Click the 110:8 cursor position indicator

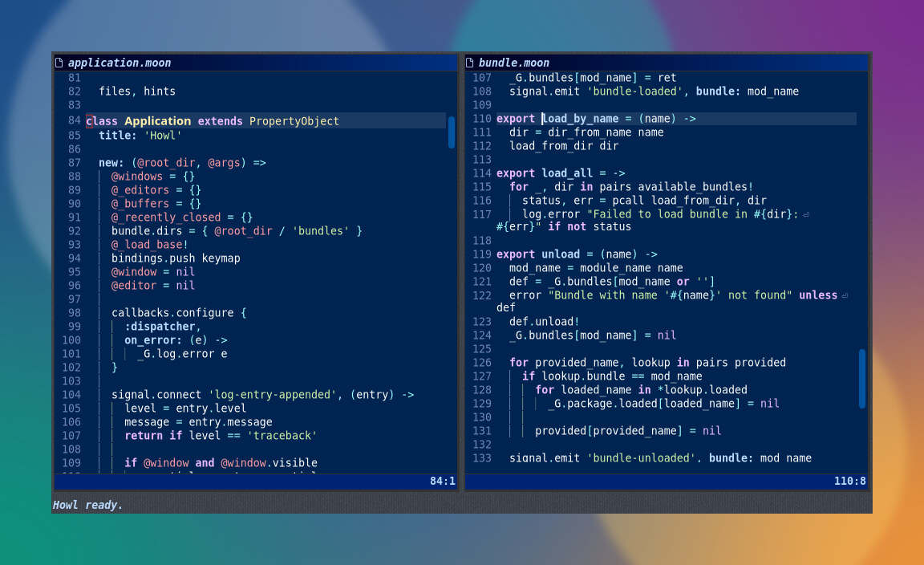click(x=849, y=482)
